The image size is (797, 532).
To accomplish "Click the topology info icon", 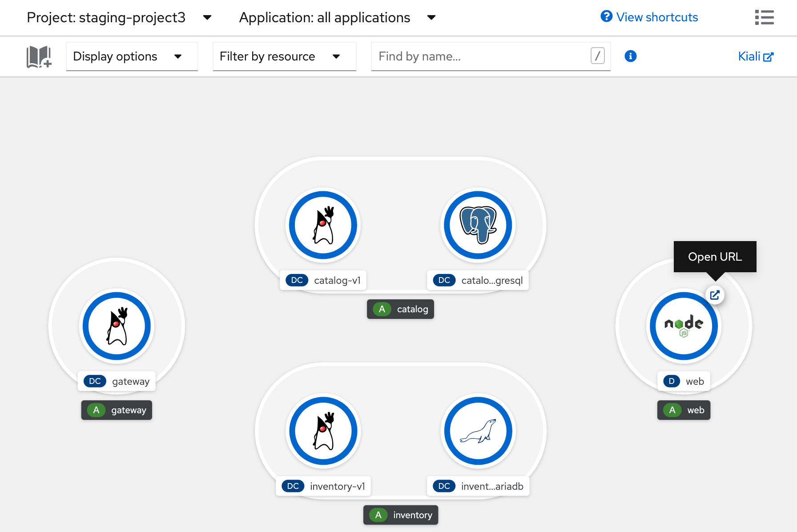I will [630, 56].
